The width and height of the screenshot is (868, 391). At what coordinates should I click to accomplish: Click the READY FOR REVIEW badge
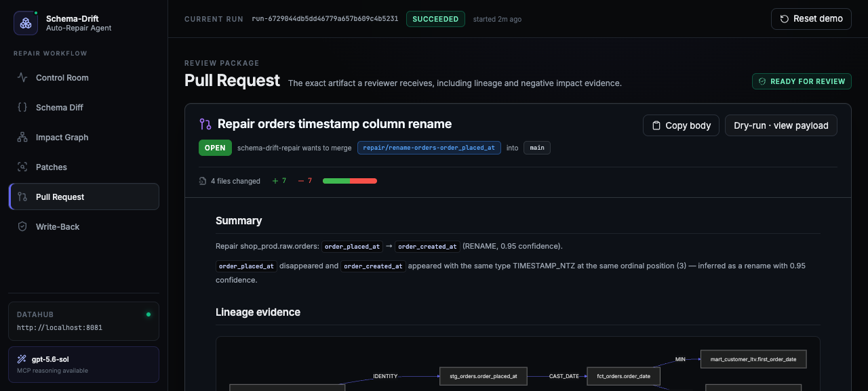click(x=802, y=81)
